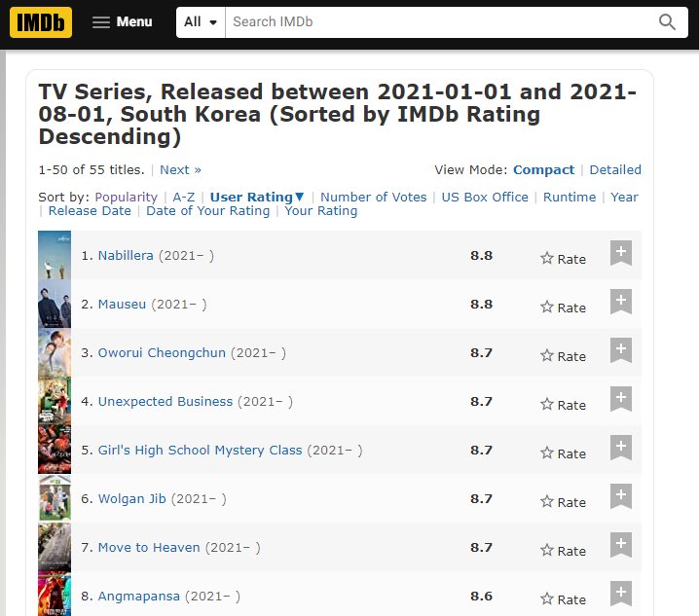Click the Move to Heaven poster
699x616 pixels.
(x=55, y=547)
